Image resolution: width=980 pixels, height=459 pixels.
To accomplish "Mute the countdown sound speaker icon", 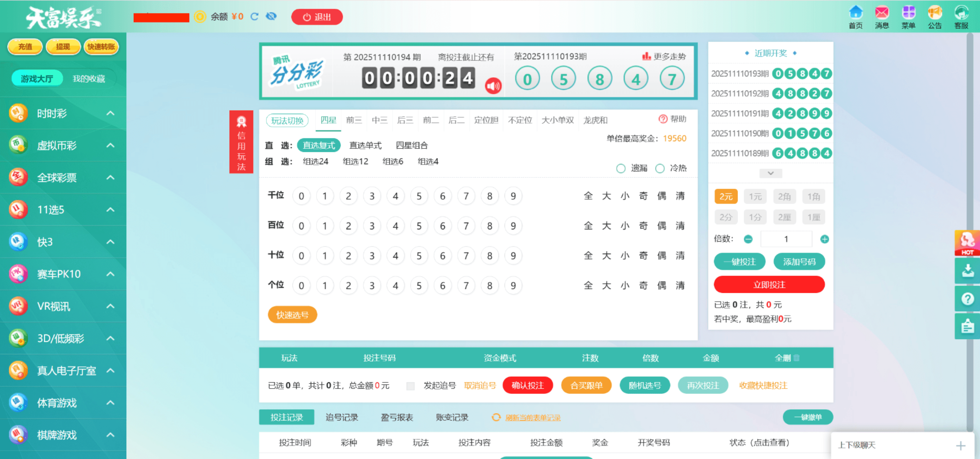I will tap(493, 86).
